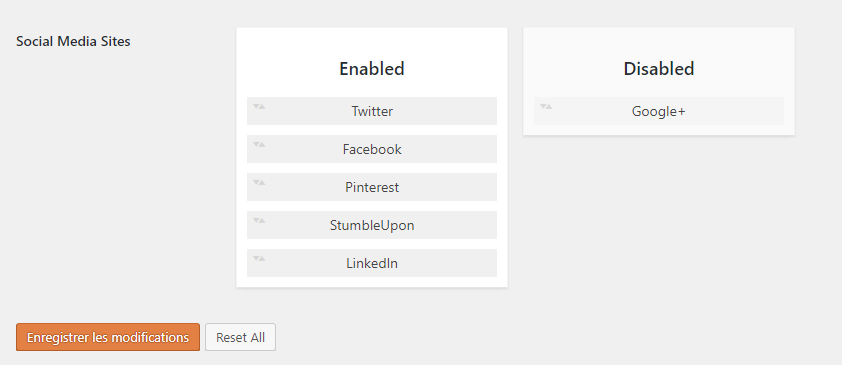The width and height of the screenshot is (842, 365).
Task: Click the sort arrows icon beside LinkedIn
Action: (259, 259)
